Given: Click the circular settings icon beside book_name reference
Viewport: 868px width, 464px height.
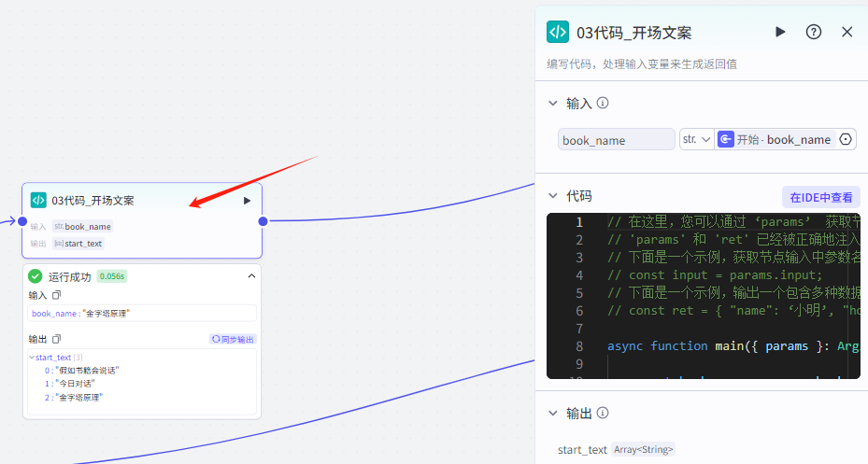Looking at the screenshot, I should pos(846,139).
